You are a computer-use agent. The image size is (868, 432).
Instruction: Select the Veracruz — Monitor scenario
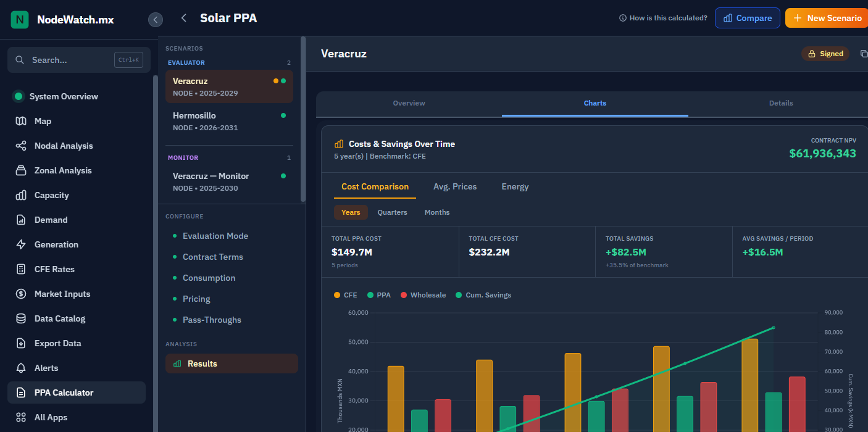(229, 181)
